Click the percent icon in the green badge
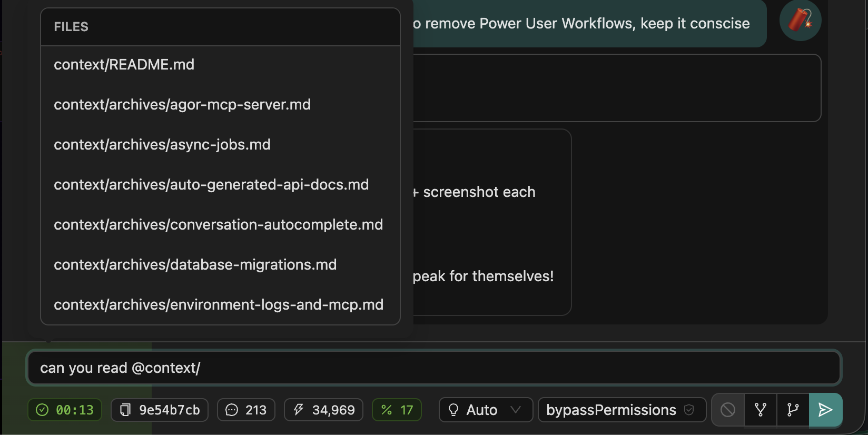The width and height of the screenshot is (868, 435). click(x=387, y=410)
